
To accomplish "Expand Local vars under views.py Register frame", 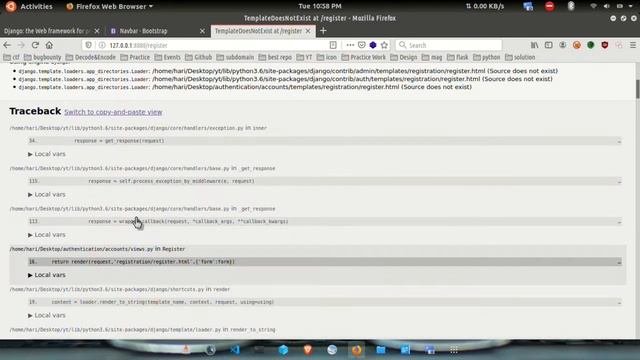I will click(x=47, y=275).
